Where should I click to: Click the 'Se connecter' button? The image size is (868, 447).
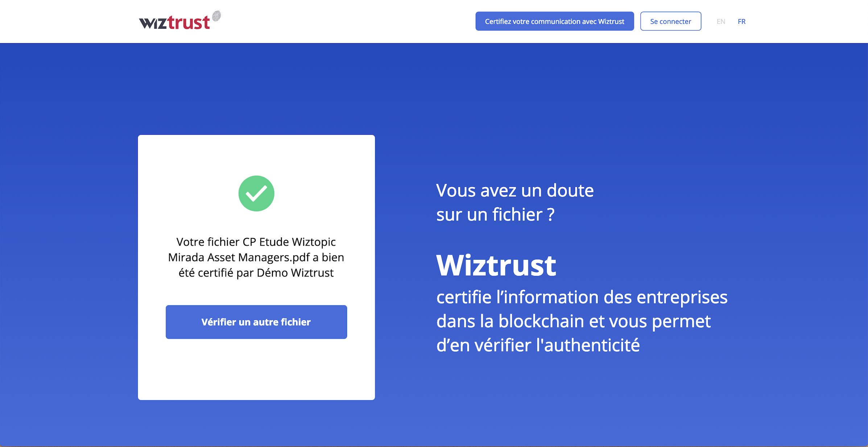tap(670, 21)
